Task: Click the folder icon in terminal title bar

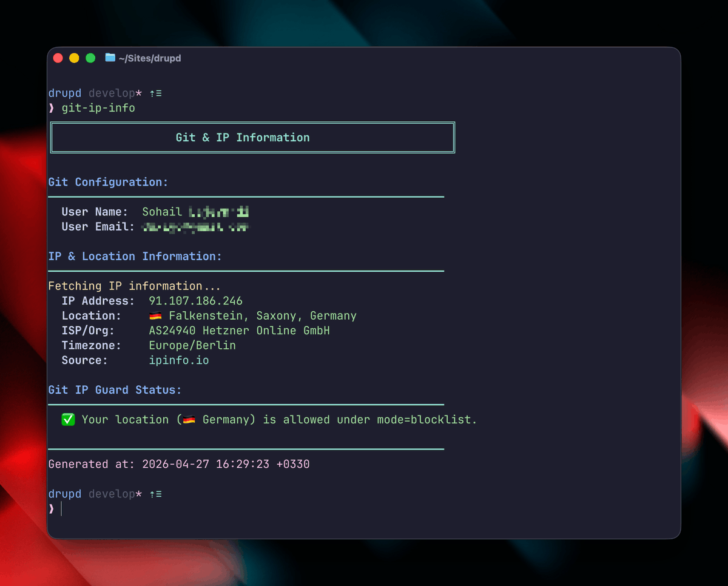Action: (110, 58)
